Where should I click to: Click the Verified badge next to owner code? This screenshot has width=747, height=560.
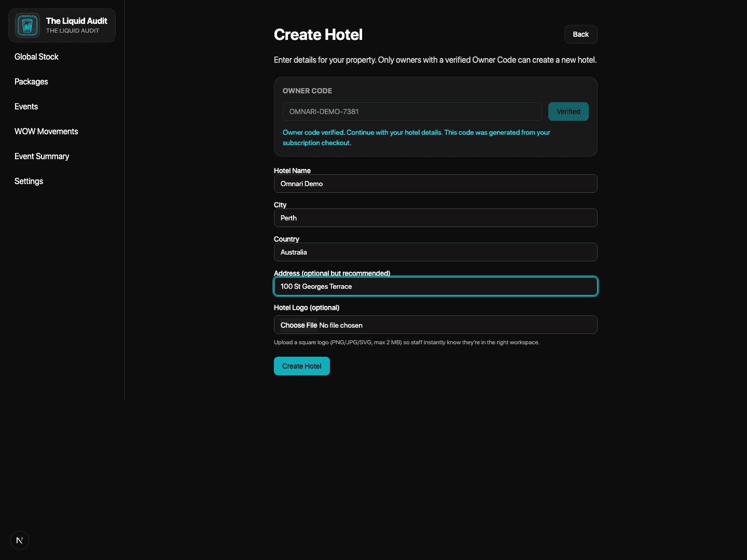(568, 111)
